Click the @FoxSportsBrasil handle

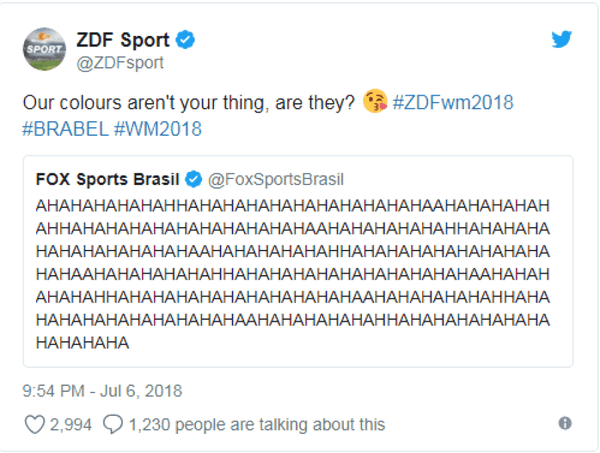276,179
